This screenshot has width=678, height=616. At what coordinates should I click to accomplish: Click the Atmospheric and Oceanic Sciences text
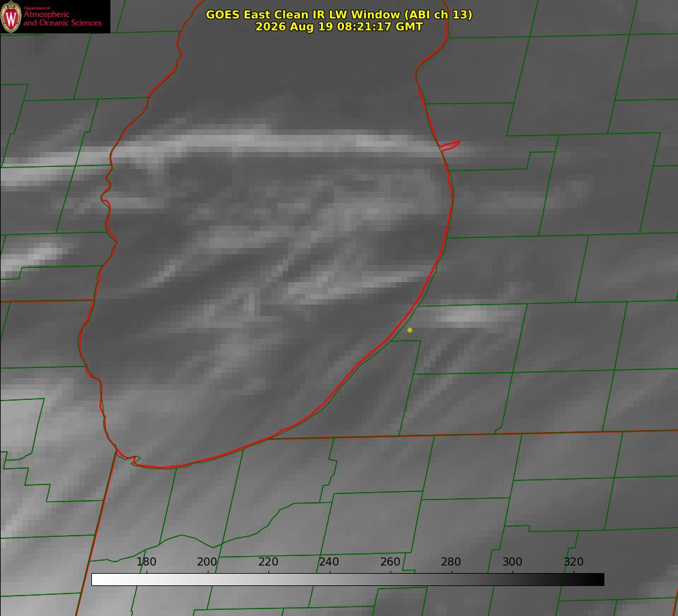click(x=62, y=18)
